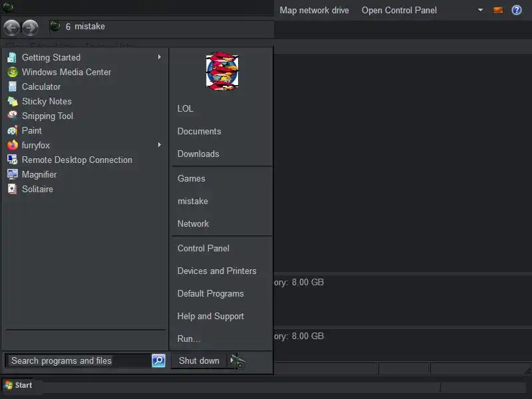
Task: Click the Help question mark icon
Action: click(517, 10)
